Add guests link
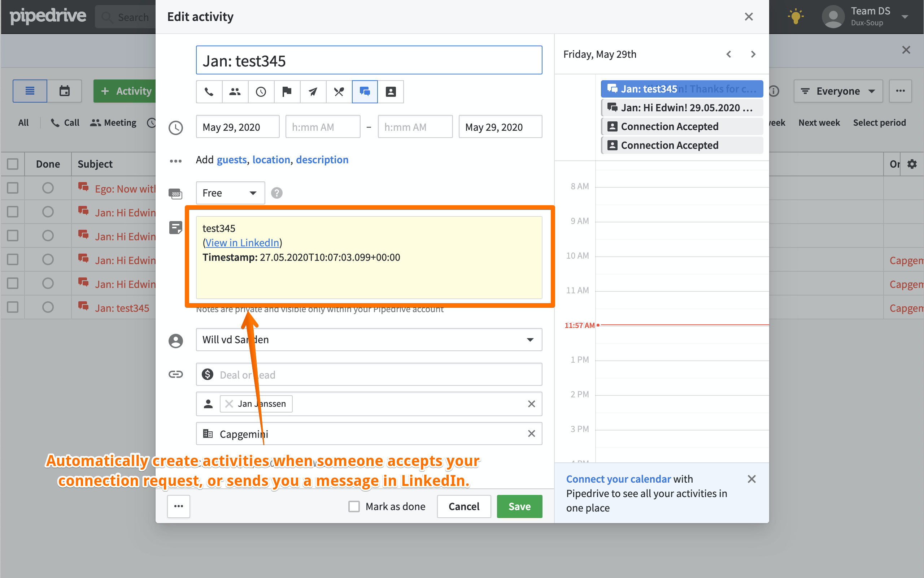Viewport: 924px width, 578px height. [x=232, y=160]
